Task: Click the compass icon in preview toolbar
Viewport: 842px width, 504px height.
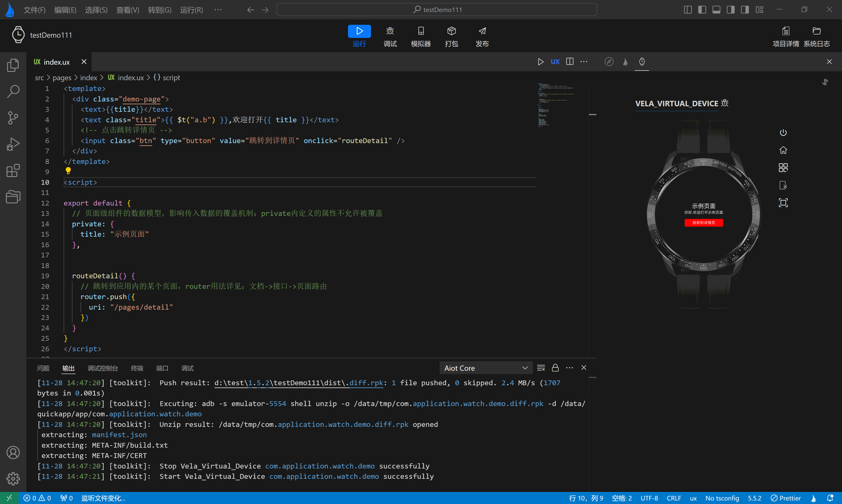Action: tap(609, 62)
